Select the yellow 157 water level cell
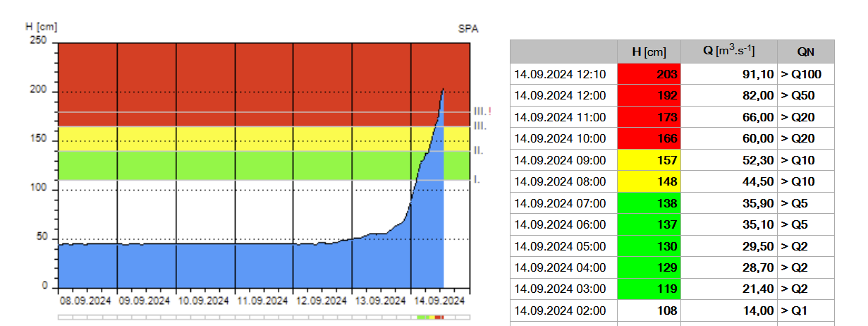868x326 pixels. 649,160
